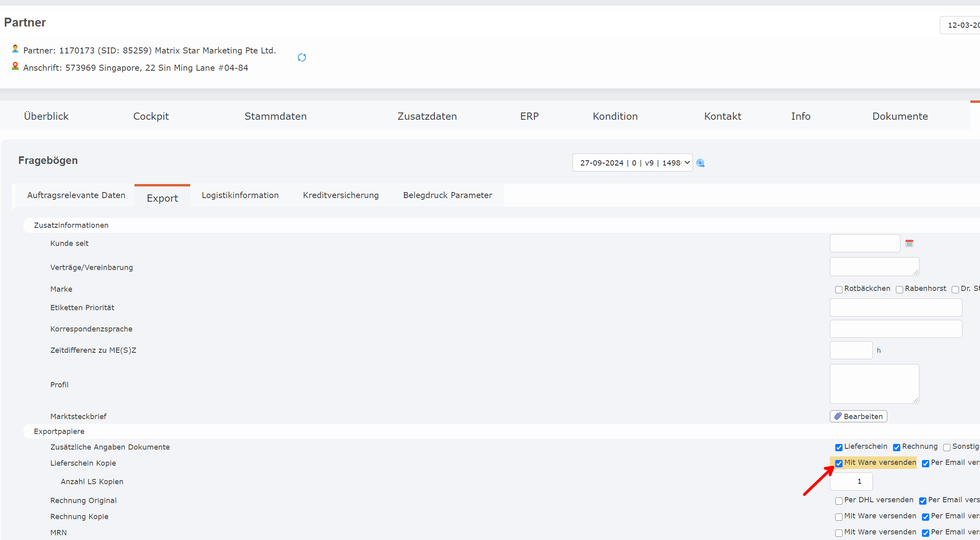Click the Bearbeiten button
Screen dimensions: 980x540
coord(858,416)
